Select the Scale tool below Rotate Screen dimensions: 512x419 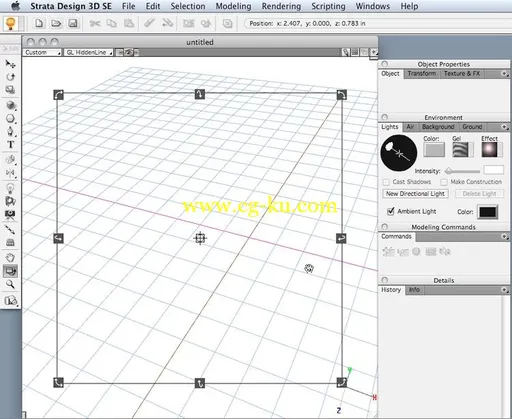10,90
